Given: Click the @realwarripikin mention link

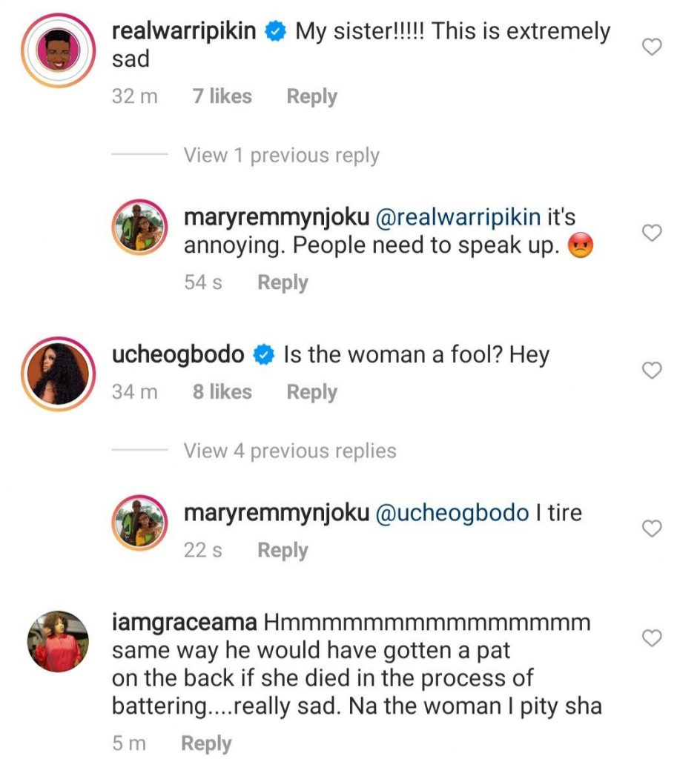Looking at the screenshot, I should point(459,218).
